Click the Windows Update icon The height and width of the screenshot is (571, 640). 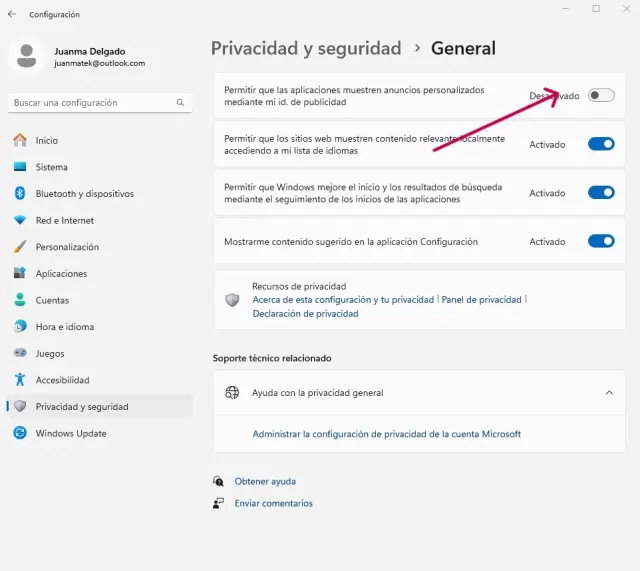20,433
